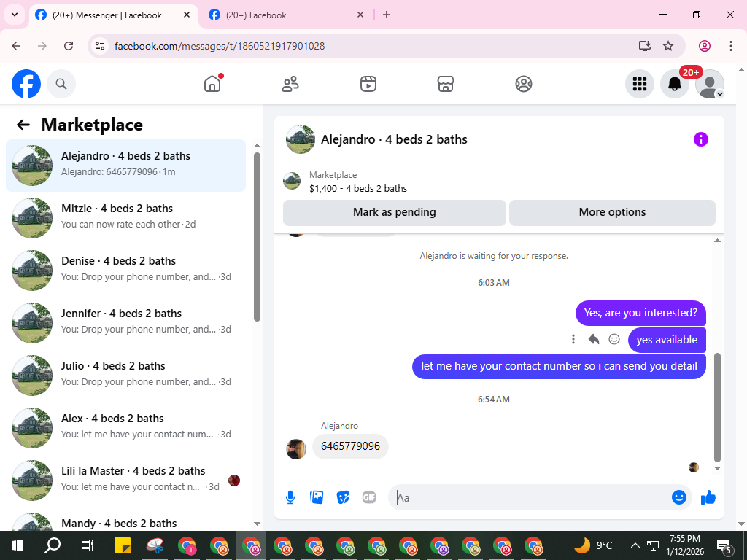Screen dimensions: 747x560
Task: Click the Alejandro · 4 beds 2 baths chat header
Action: click(394, 139)
